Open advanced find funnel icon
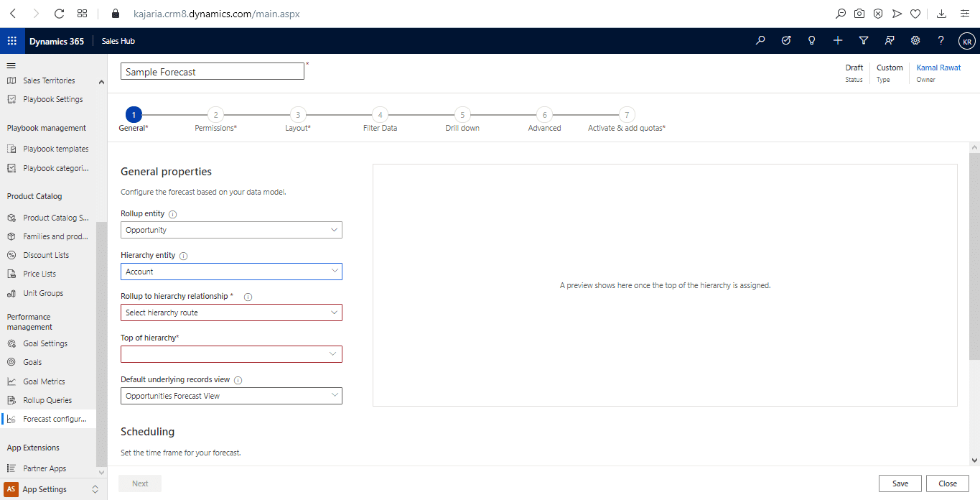 (x=864, y=41)
